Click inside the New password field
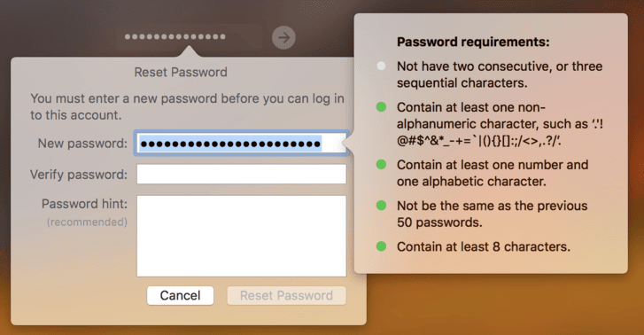Viewport: 644px width, 335px height. click(x=242, y=144)
